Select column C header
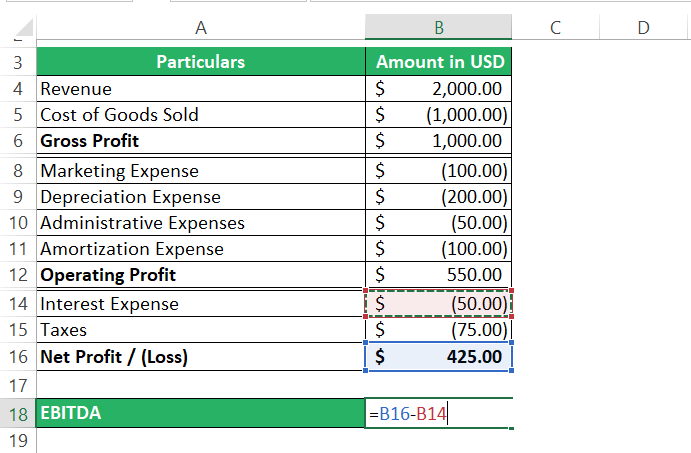Viewport: 691px width, 453px height. tap(555, 29)
